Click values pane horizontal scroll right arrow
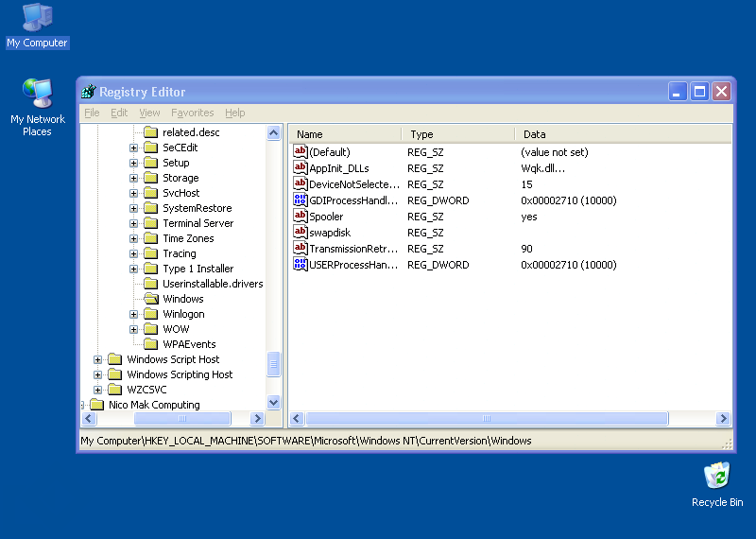 [723, 418]
